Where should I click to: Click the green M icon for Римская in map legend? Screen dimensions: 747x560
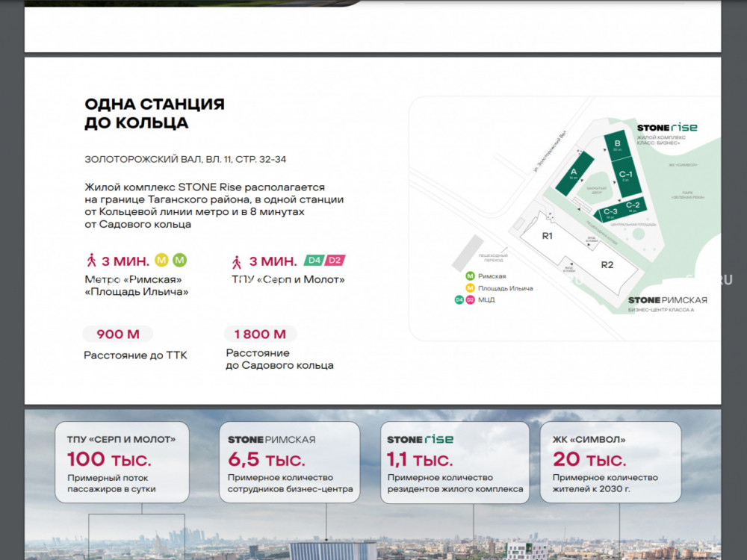[x=471, y=276]
